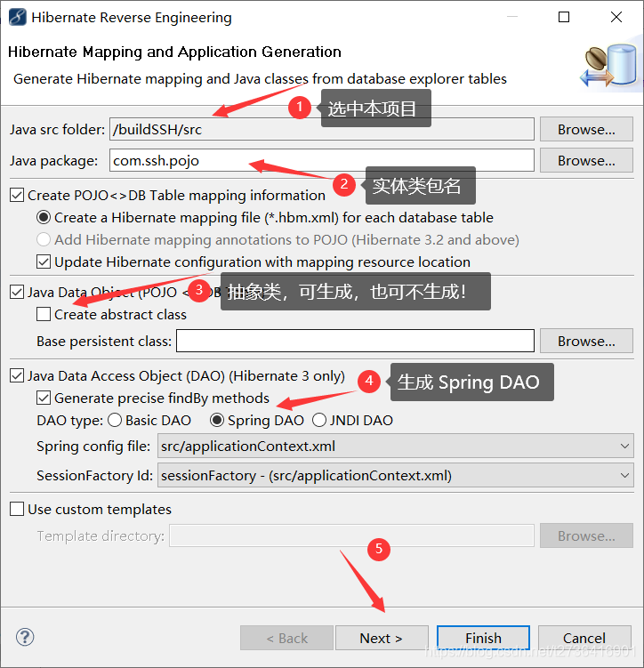Click the Java src folder field
The image size is (644, 668).
(x=322, y=130)
